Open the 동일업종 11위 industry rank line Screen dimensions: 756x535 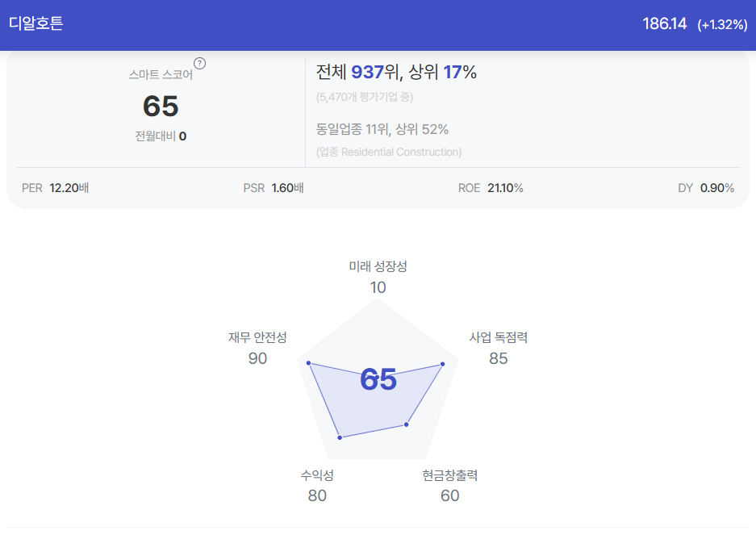click(382, 129)
